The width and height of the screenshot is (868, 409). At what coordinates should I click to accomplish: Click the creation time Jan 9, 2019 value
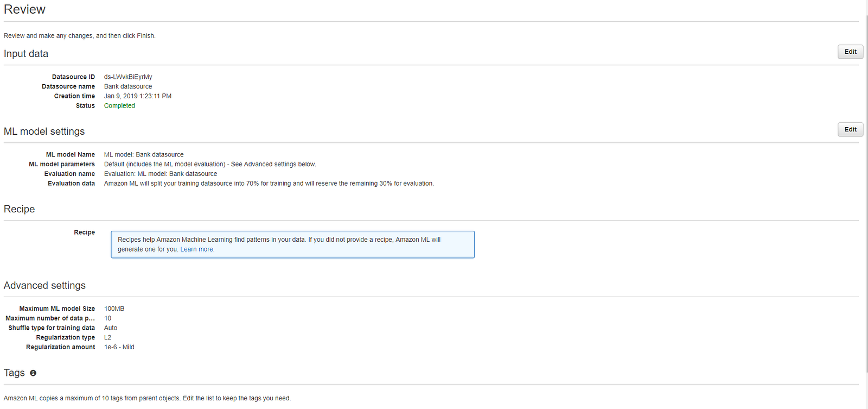[x=138, y=96]
